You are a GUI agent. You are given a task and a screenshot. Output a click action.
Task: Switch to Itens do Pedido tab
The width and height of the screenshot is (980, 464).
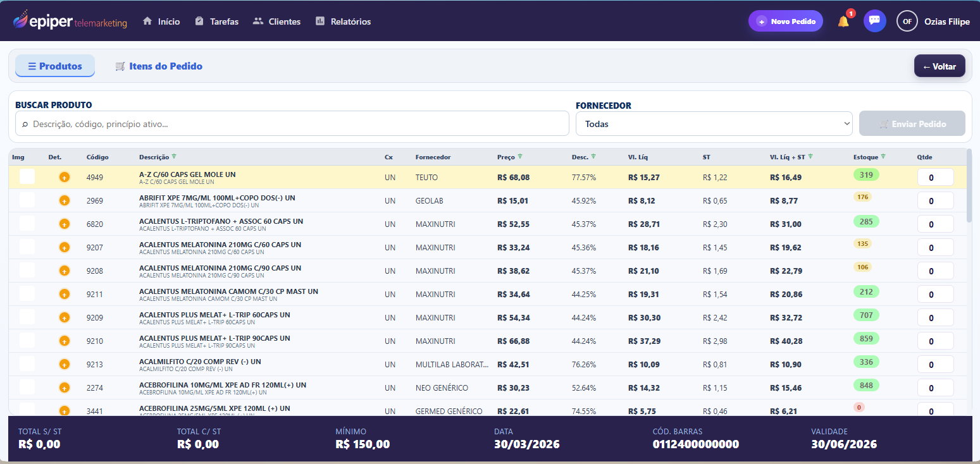point(159,66)
